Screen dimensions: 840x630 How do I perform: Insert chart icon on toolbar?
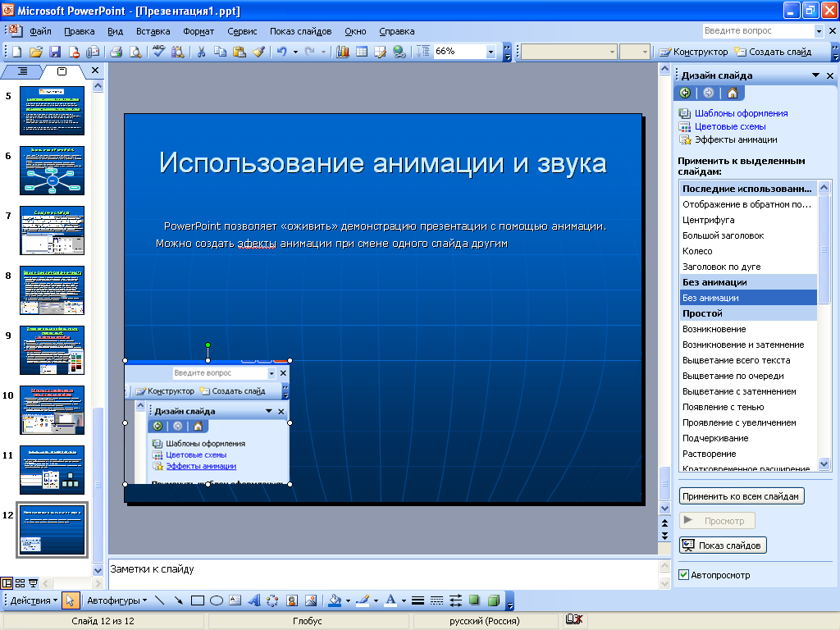(342, 52)
